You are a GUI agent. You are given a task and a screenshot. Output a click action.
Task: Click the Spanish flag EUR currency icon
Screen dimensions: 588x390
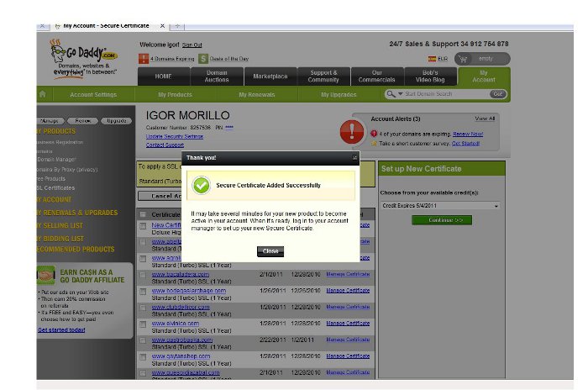(x=433, y=59)
